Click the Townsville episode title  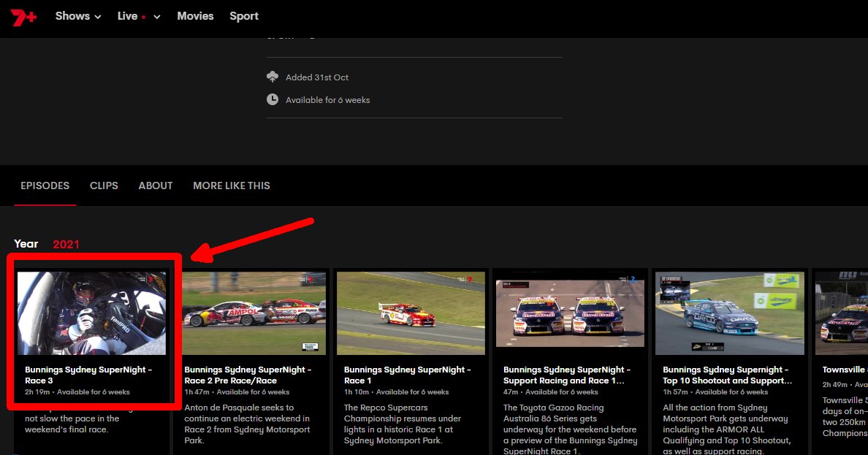(845, 370)
